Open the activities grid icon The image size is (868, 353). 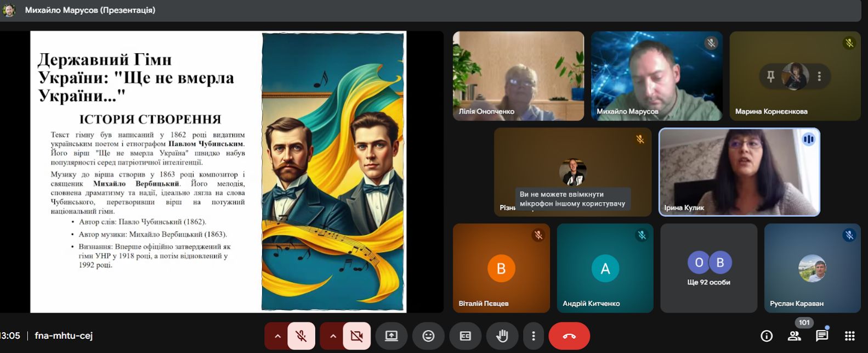(x=849, y=336)
